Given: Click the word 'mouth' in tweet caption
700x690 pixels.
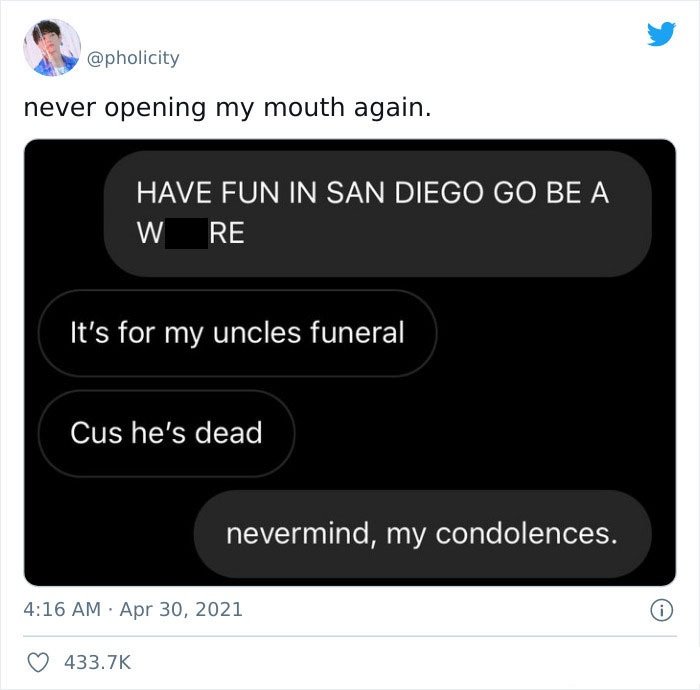Looking at the screenshot, I should click(304, 108).
